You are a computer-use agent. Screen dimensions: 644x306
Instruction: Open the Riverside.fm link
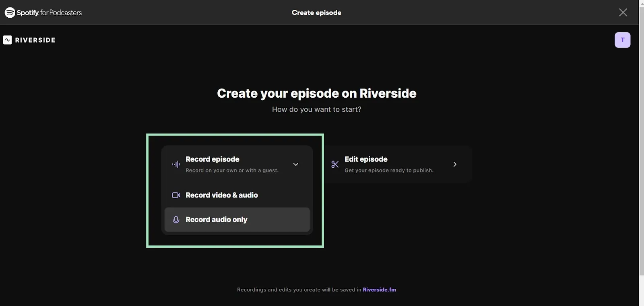pyautogui.click(x=379, y=290)
